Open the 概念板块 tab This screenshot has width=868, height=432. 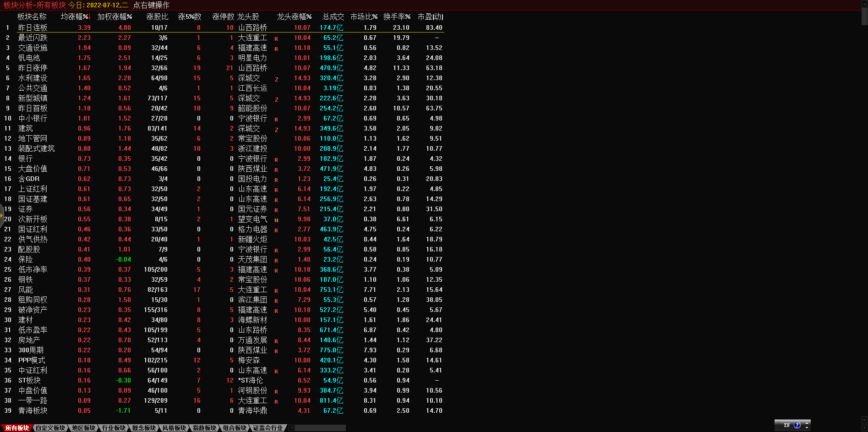point(144,428)
